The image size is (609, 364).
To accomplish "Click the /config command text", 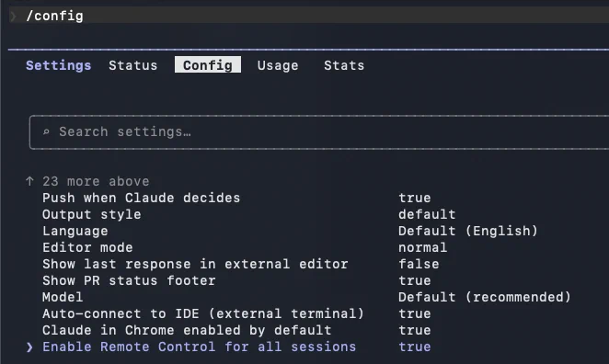I will click(x=54, y=17).
